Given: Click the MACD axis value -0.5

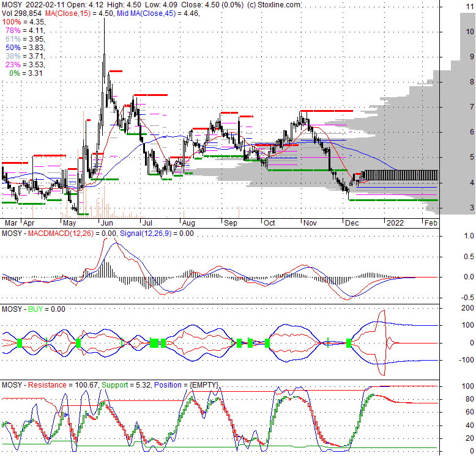Looking at the screenshot, I should (468, 298).
